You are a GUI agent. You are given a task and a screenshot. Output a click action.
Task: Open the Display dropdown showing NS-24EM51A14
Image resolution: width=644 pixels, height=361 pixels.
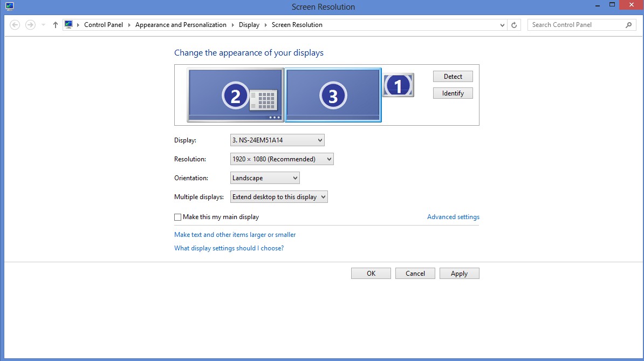(277, 140)
